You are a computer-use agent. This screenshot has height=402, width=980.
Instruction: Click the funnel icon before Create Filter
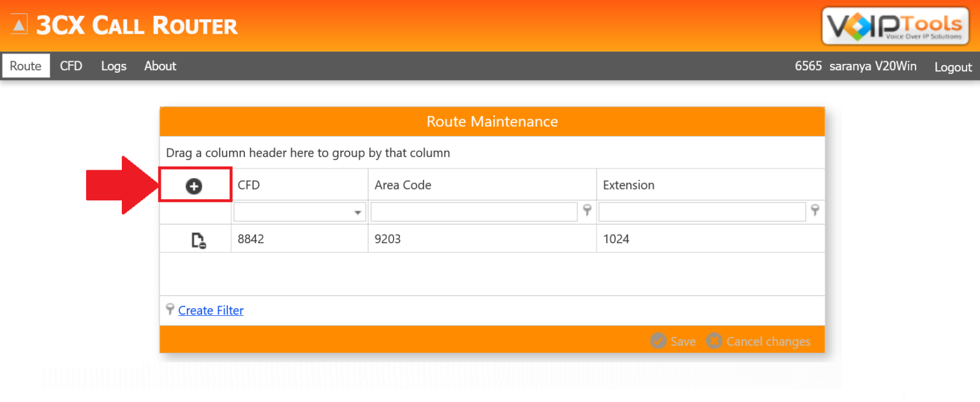tap(170, 309)
